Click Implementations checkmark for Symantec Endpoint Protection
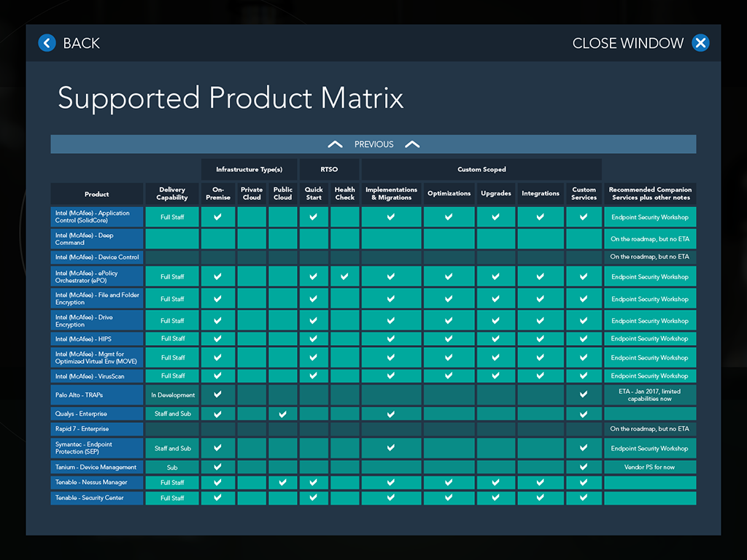747x560 pixels. [x=391, y=448]
